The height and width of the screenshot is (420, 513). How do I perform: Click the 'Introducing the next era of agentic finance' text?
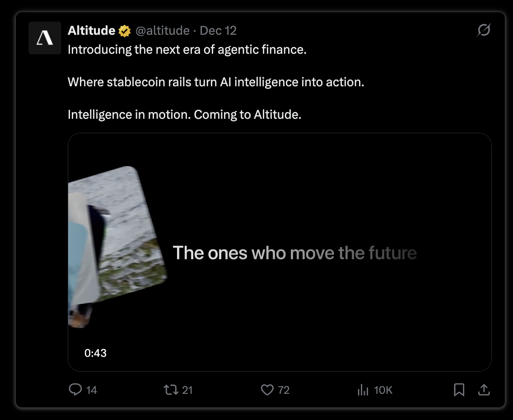tap(187, 50)
